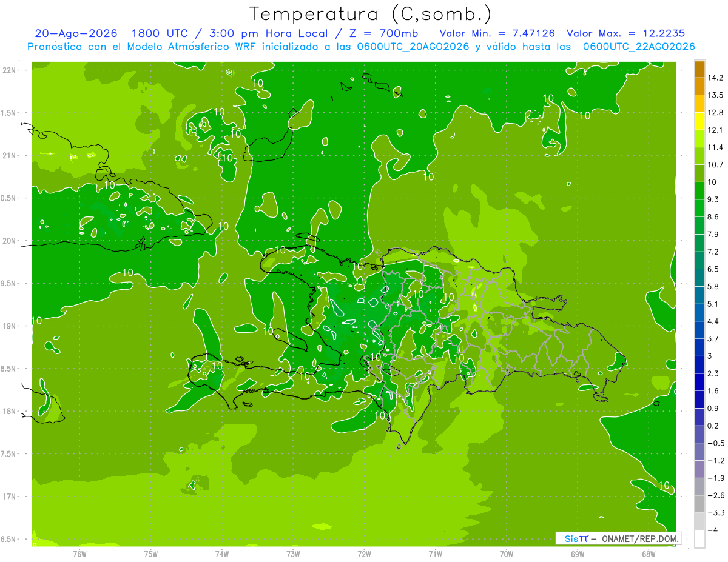Click legend value "2.3"
728x562 pixels.
tap(713, 373)
